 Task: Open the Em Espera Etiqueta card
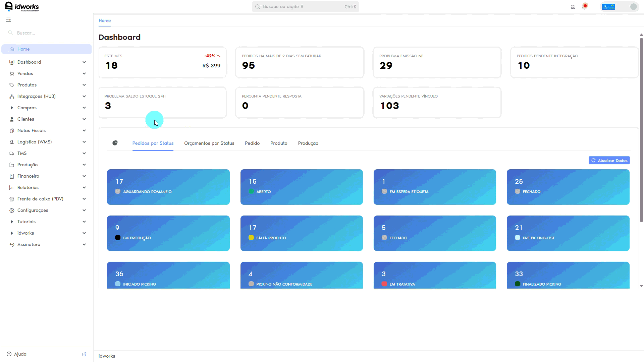click(x=435, y=187)
